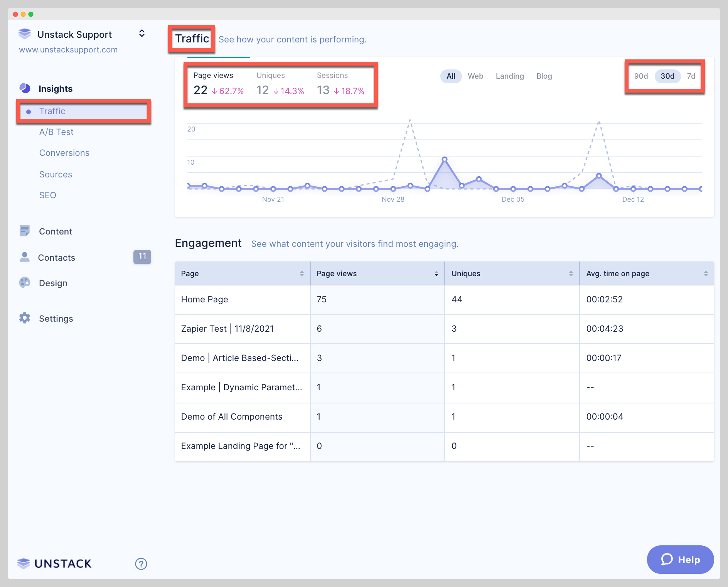Select the Blog content filter
728x587 pixels.
pos(544,76)
